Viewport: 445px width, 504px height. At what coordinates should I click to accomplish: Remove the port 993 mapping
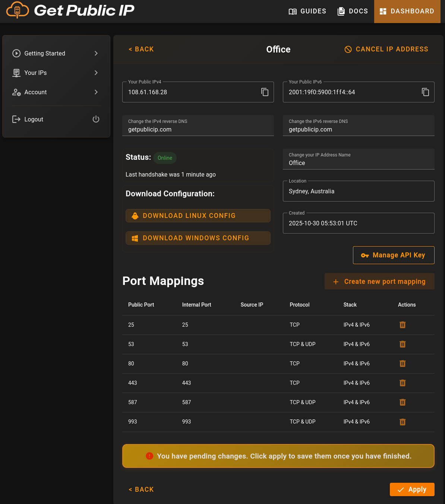pyautogui.click(x=403, y=422)
